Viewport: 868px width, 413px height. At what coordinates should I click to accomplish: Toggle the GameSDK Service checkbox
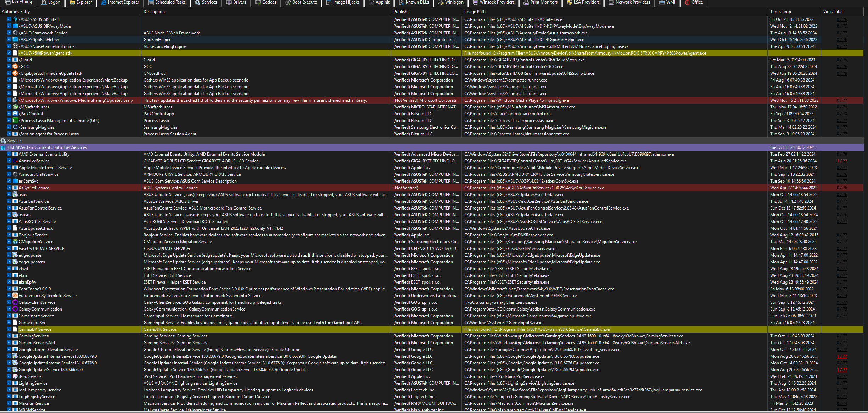pyautogui.click(x=9, y=329)
